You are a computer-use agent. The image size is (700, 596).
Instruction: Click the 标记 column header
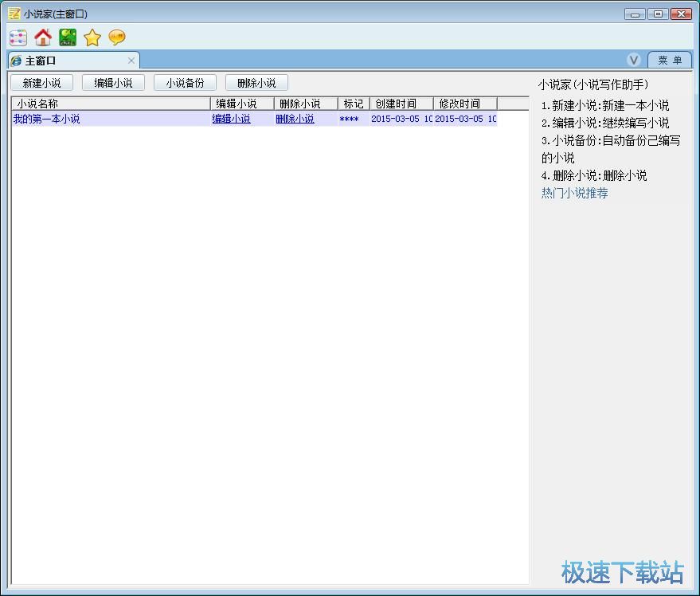tap(354, 104)
